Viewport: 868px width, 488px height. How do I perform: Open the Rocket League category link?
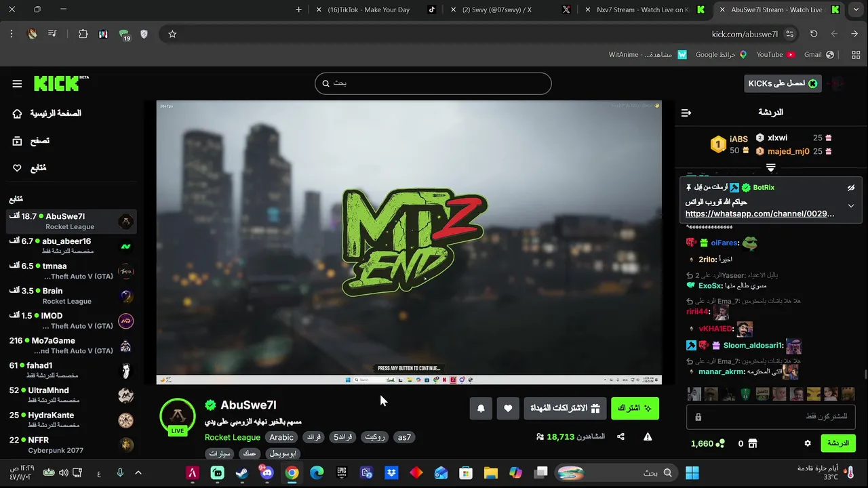click(x=233, y=437)
